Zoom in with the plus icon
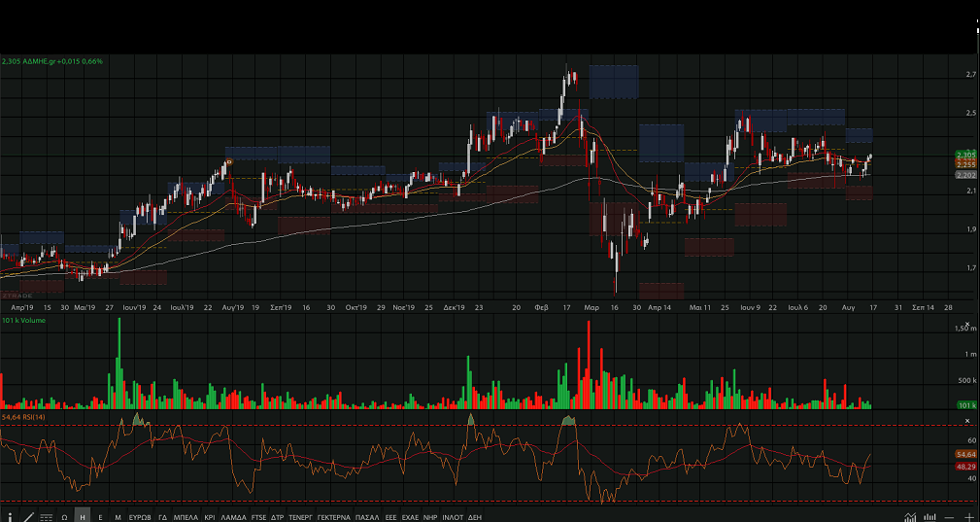The image size is (980, 522). point(968,517)
